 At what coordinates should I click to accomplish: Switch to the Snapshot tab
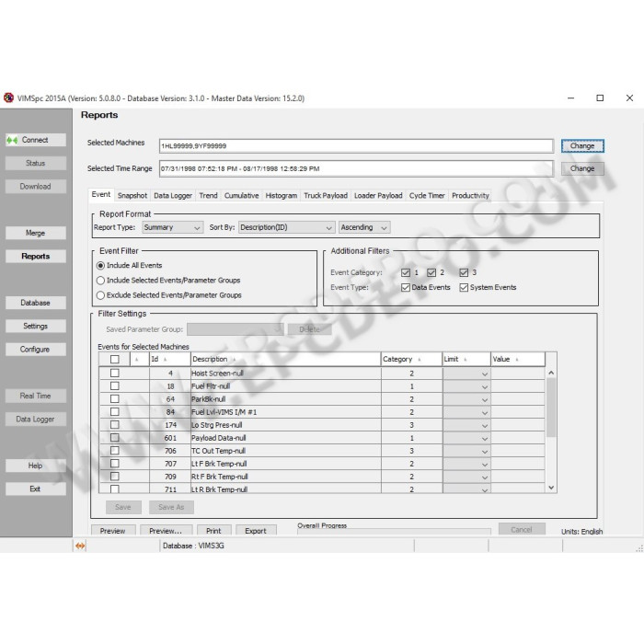132,196
